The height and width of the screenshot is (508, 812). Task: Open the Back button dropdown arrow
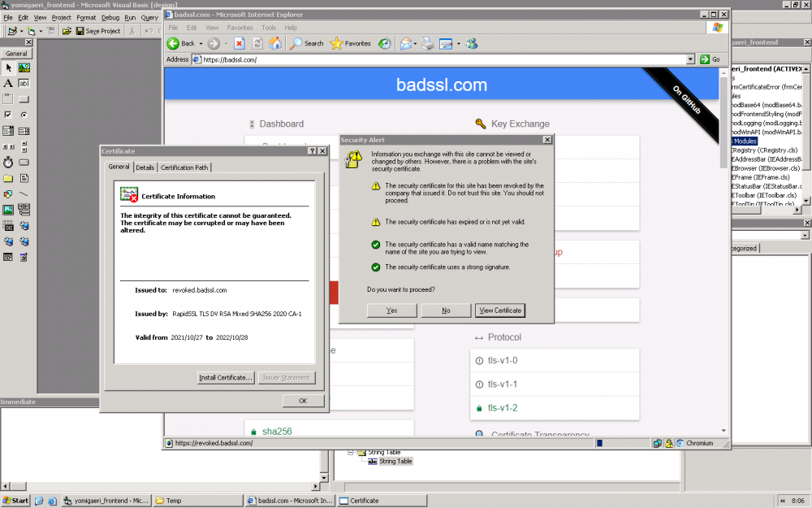tap(200, 43)
